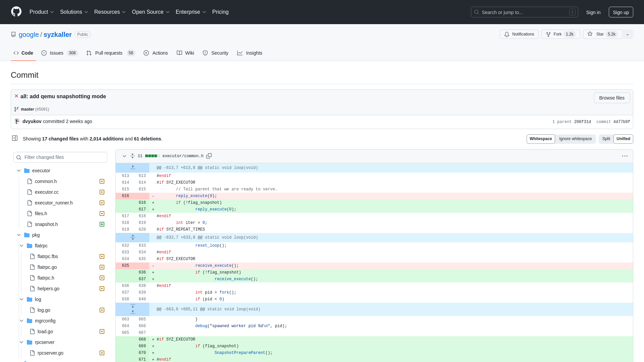
Task: Click the repository icon beside google
Action: click(13, 35)
